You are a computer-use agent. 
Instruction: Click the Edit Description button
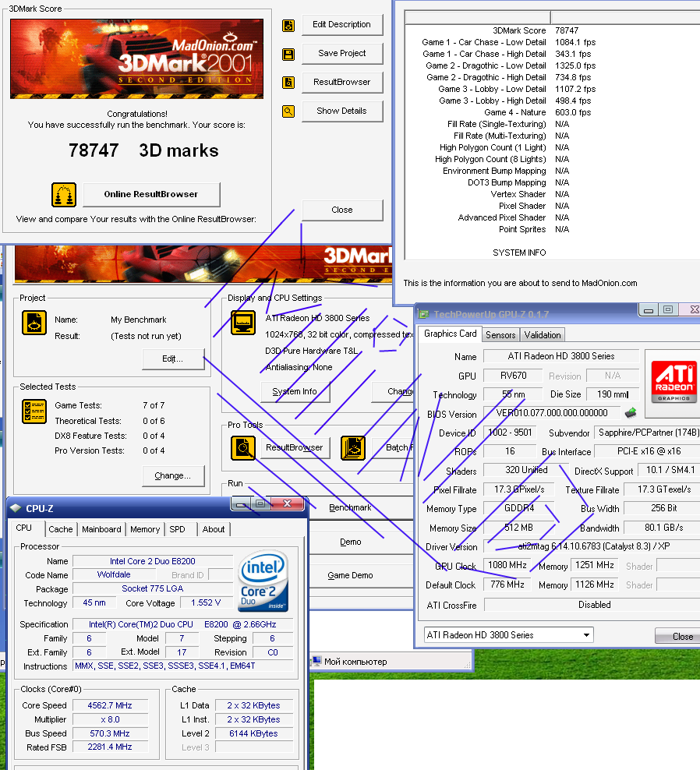point(342,25)
